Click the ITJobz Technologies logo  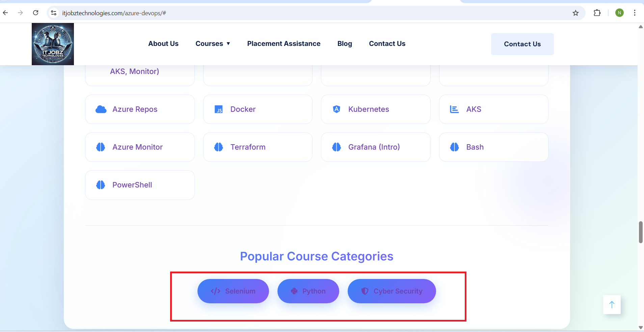pyautogui.click(x=53, y=44)
